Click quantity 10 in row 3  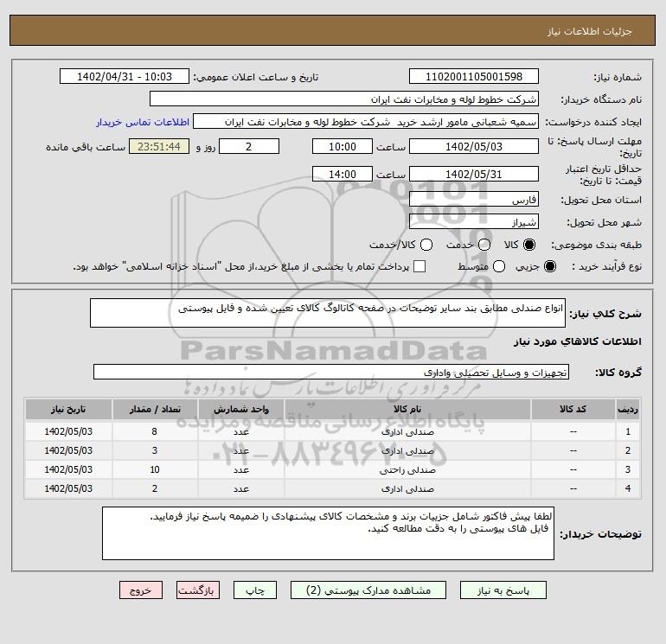coord(155,470)
